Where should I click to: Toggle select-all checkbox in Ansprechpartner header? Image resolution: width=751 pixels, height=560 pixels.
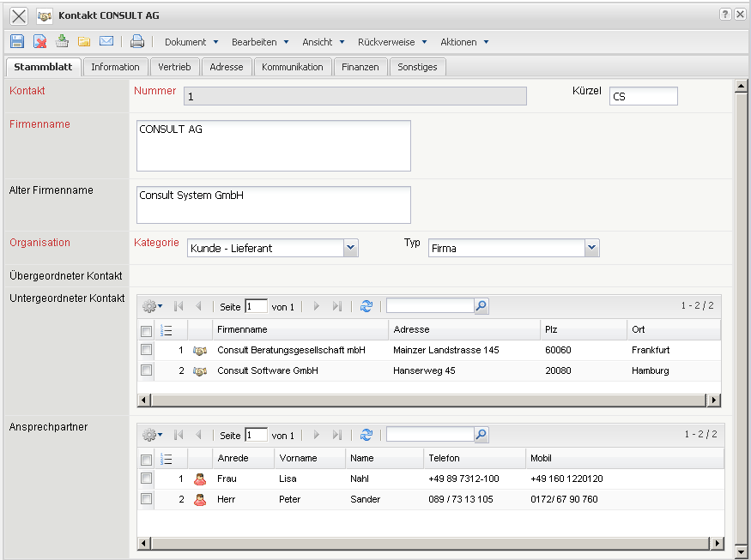coord(147,459)
